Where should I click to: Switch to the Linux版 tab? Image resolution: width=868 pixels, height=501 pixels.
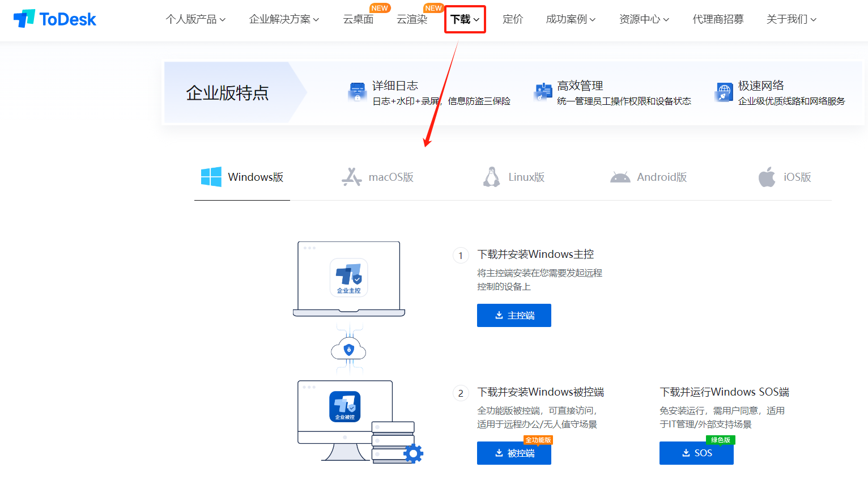tap(526, 177)
